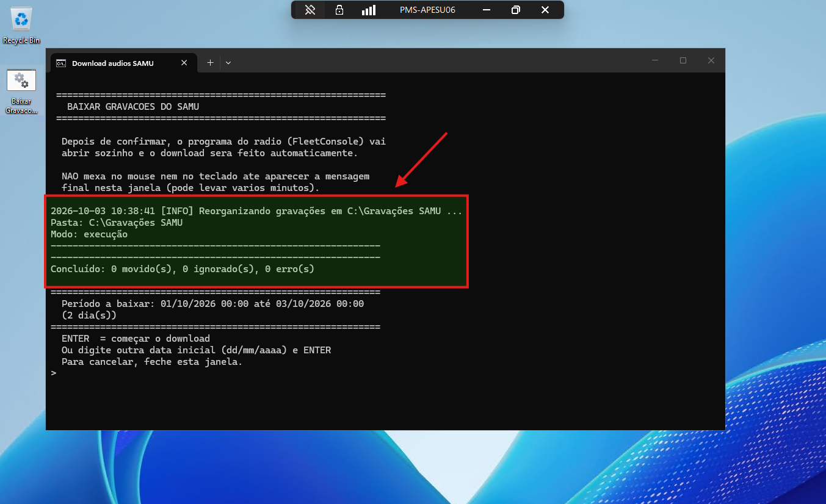Viewport: 826px width, 504px height.
Task: Click the line starting 'final nesta janela'
Action: point(190,188)
